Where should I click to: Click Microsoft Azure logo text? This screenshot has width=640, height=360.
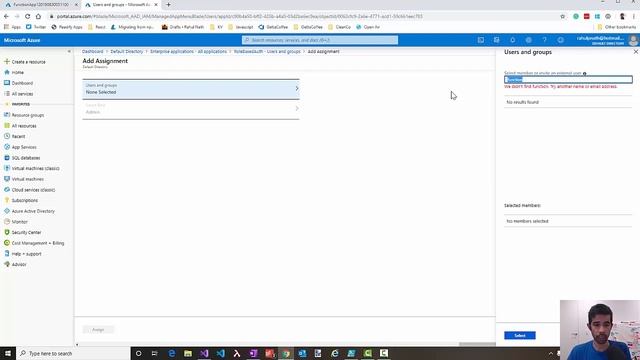click(x=22, y=40)
